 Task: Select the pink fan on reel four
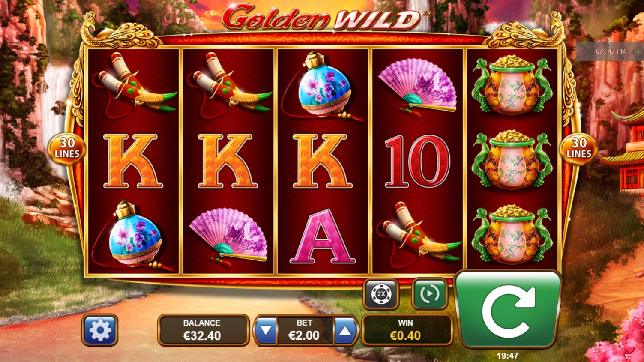(x=417, y=86)
